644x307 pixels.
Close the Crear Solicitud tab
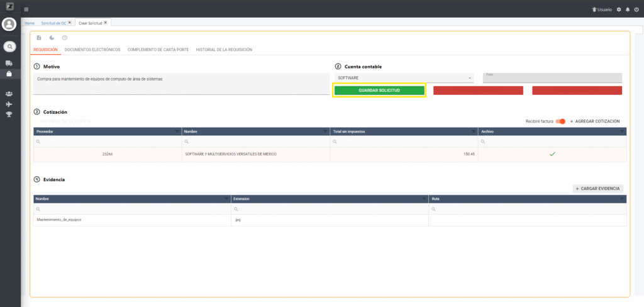[106, 23]
